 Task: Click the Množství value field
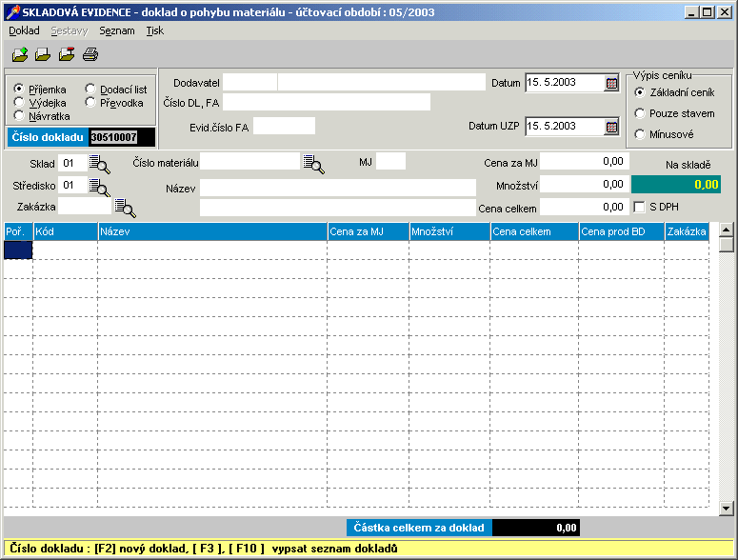click(585, 184)
